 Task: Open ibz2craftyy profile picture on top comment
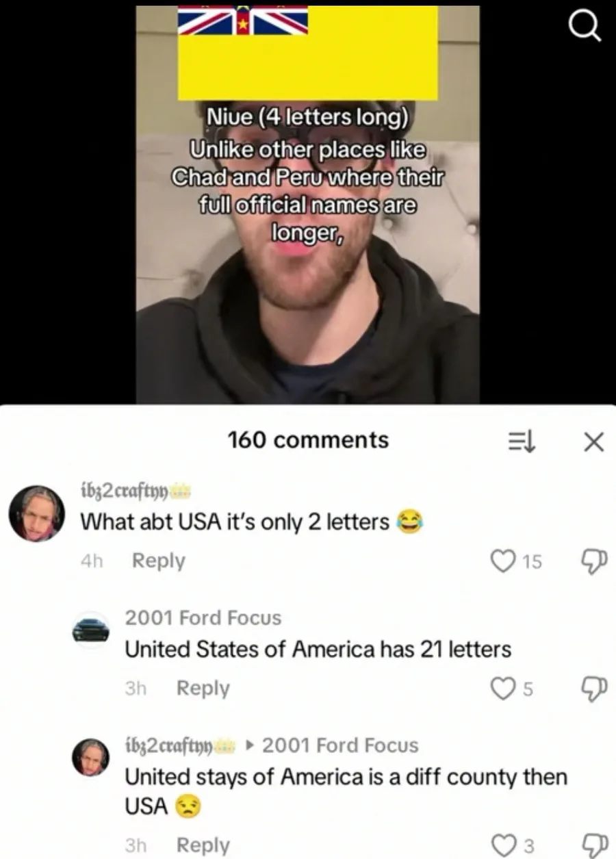[36, 514]
